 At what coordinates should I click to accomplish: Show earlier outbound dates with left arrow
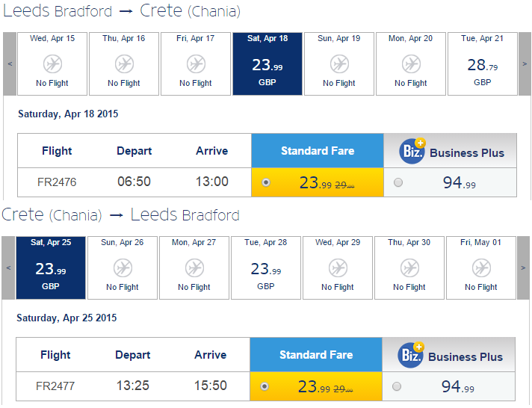tap(10, 64)
